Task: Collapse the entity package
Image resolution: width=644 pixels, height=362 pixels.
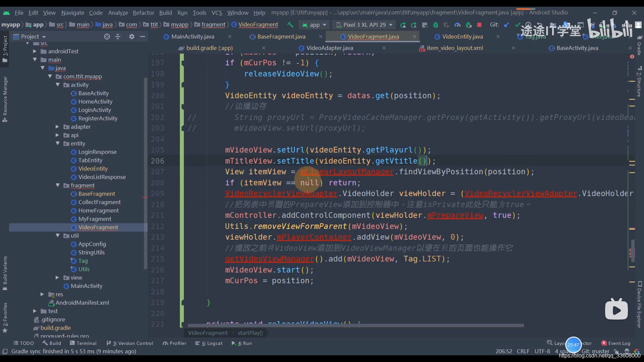Action: [57, 143]
